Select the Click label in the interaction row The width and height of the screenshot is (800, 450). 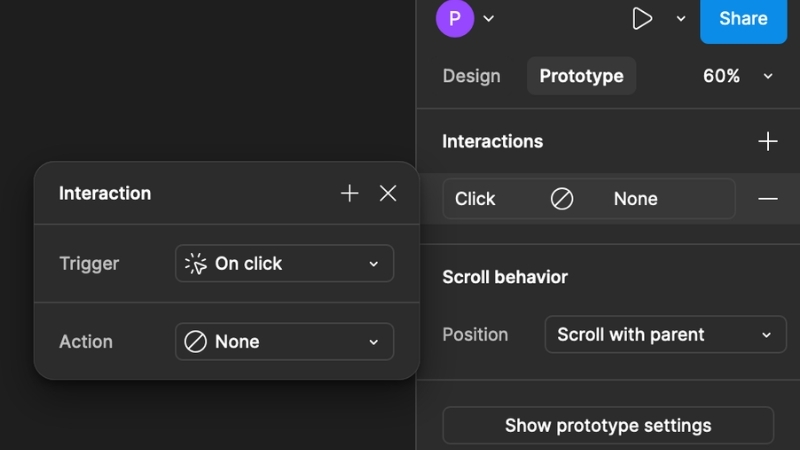tap(475, 199)
